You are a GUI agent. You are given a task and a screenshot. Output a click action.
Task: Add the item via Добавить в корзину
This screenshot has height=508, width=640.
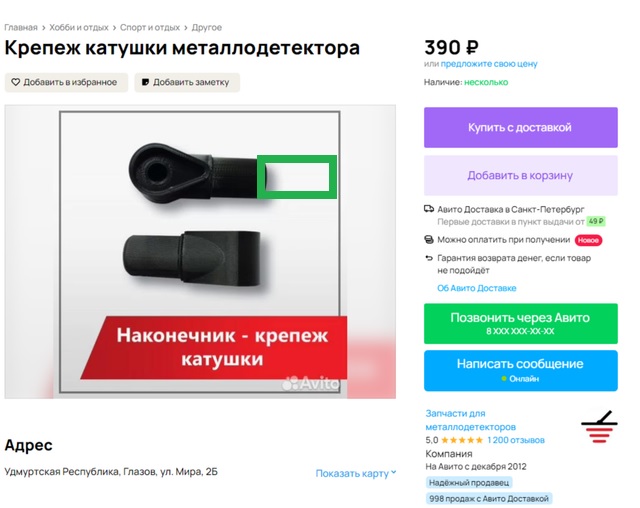click(x=520, y=175)
